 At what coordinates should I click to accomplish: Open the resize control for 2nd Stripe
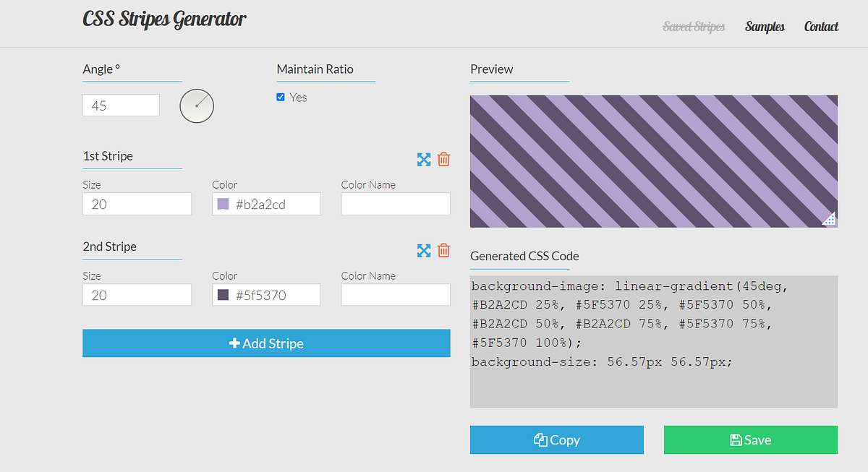tap(424, 250)
